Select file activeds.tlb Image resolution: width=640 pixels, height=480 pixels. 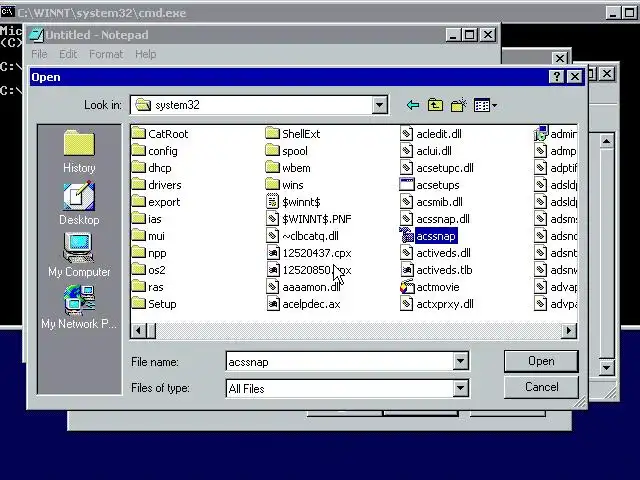click(436, 270)
